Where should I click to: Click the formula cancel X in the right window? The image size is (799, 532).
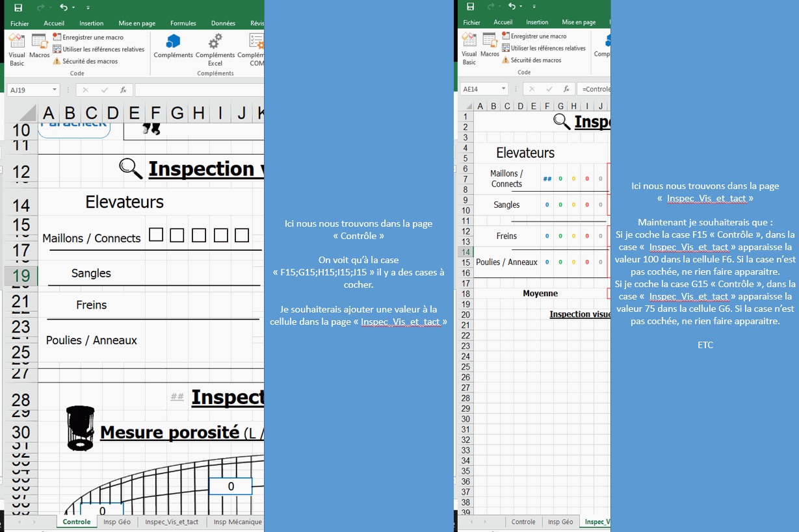tap(531, 89)
